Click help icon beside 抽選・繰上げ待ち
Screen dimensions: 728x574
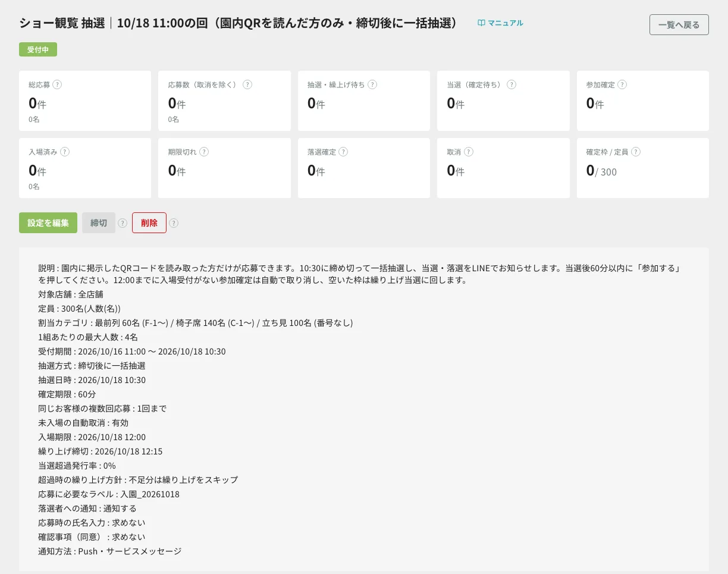[372, 84]
